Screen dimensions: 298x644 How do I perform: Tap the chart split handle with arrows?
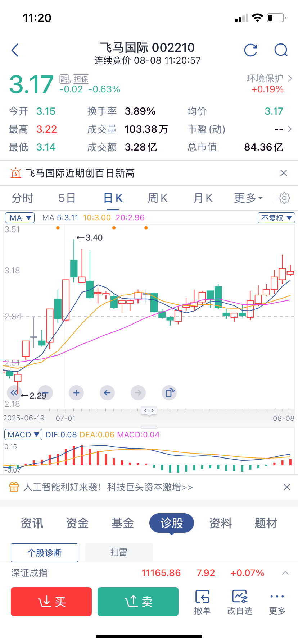pos(149,410)
